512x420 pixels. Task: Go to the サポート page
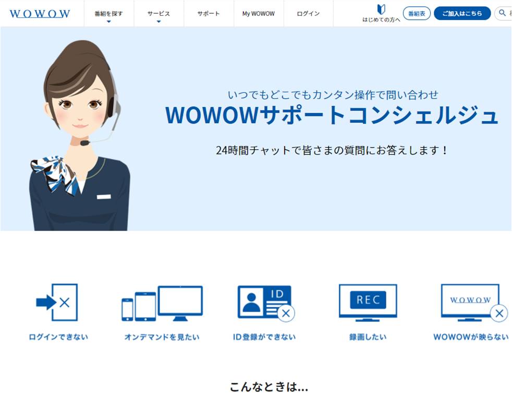209,14
